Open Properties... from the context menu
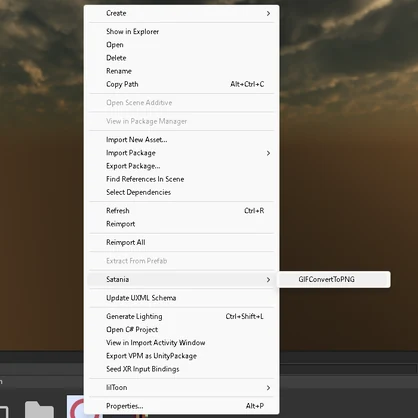The height and width of the screenshot is (418, 418). click(x=181, y=406)
